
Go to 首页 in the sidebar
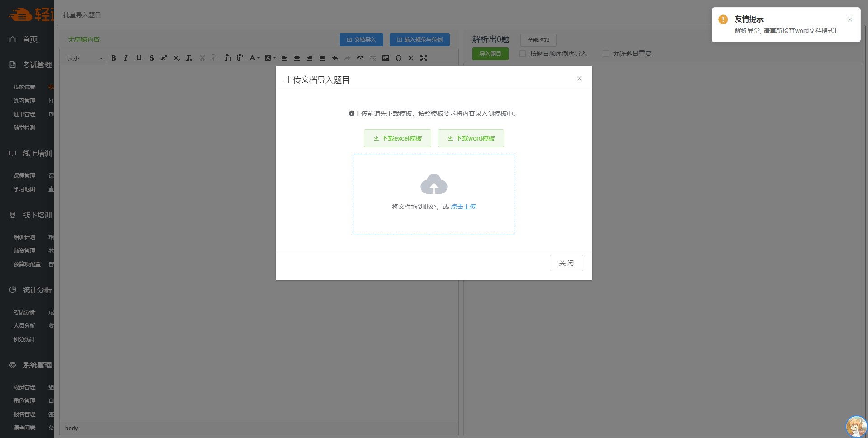coord(30,39)
